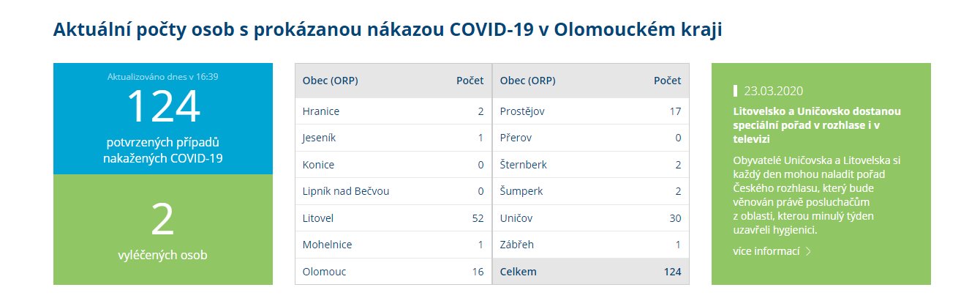Screen dimensions: 980x301
Task: Click the Litovel row with 52 cases
Action: pyautogui.click(x=393, y=218)
